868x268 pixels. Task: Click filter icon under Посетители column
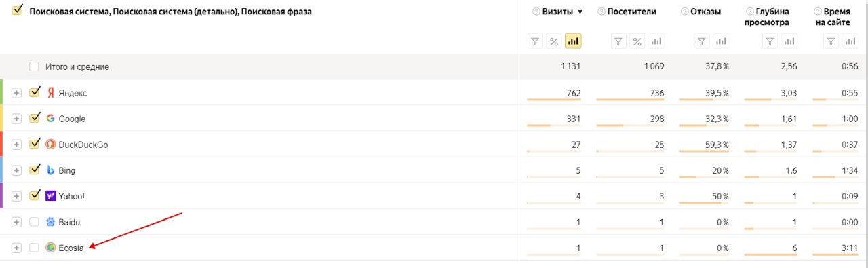pos(618,42)
